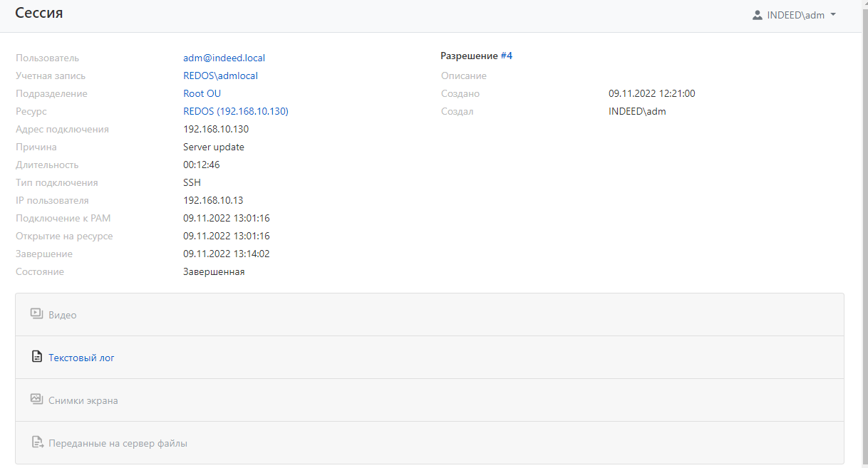
Task: Click the session duration 00:12:46 value
Action: point(201,165)
